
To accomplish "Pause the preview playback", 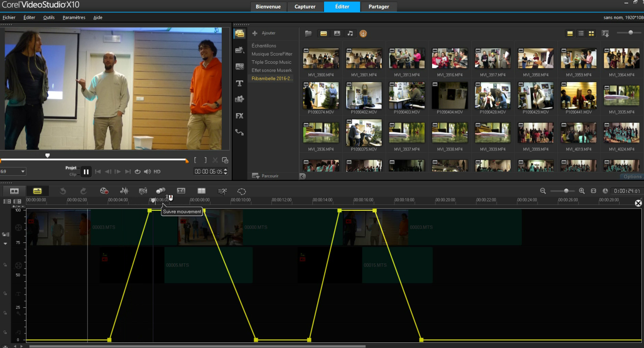I will (x=86, y=171).
